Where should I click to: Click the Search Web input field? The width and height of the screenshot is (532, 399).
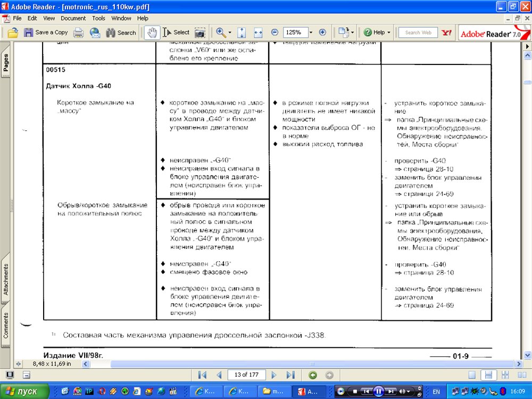pyautogui.click(x=418, y=32)
